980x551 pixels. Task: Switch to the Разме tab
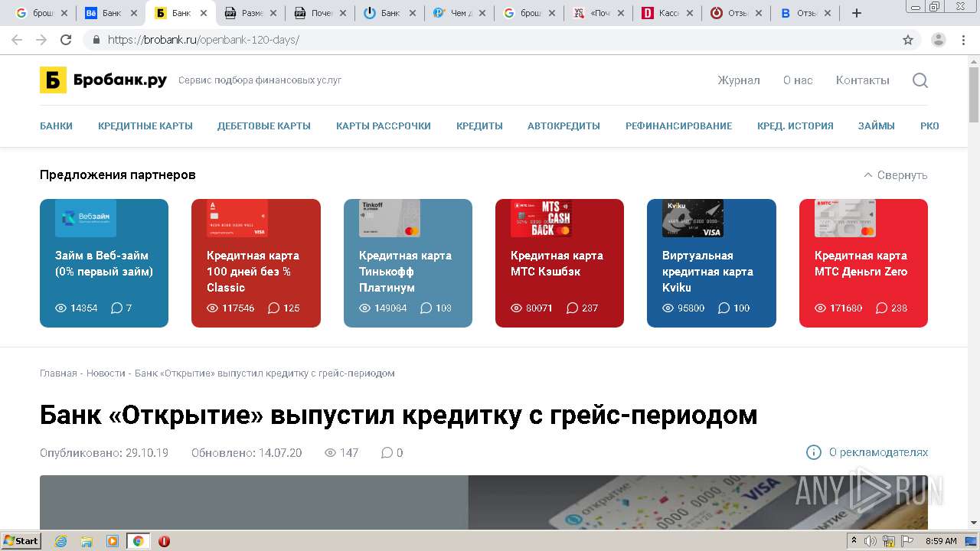(x=250, y=13)
